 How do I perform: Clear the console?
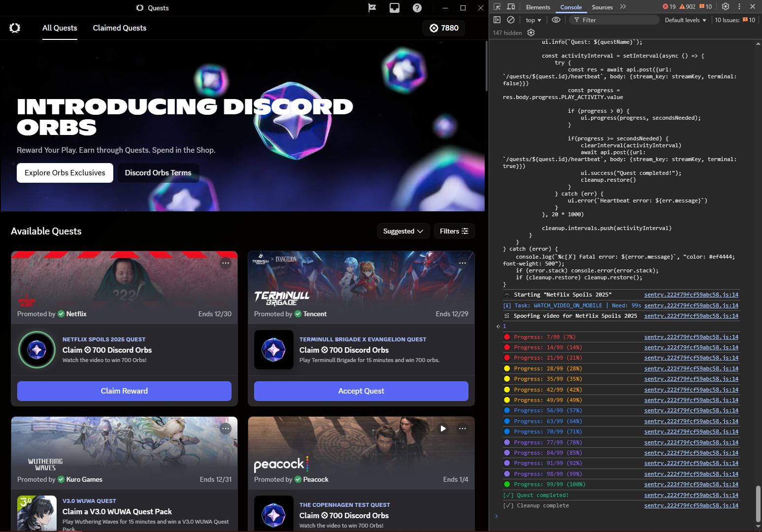point(511,20)
